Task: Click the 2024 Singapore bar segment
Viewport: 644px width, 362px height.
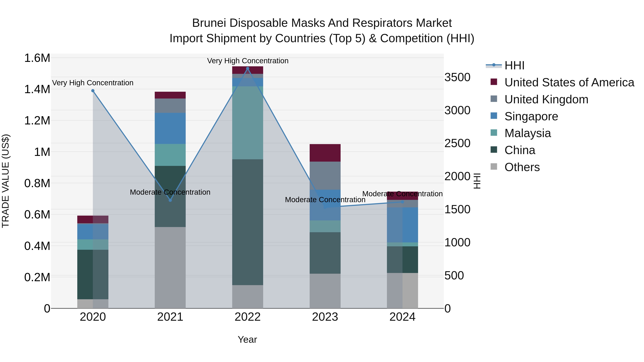Action: coord(402,225)
